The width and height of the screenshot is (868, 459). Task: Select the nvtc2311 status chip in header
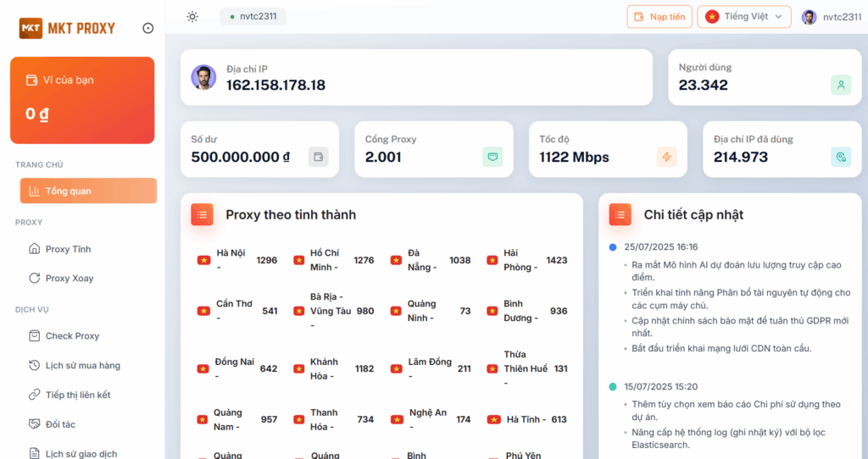pos(253,17)
